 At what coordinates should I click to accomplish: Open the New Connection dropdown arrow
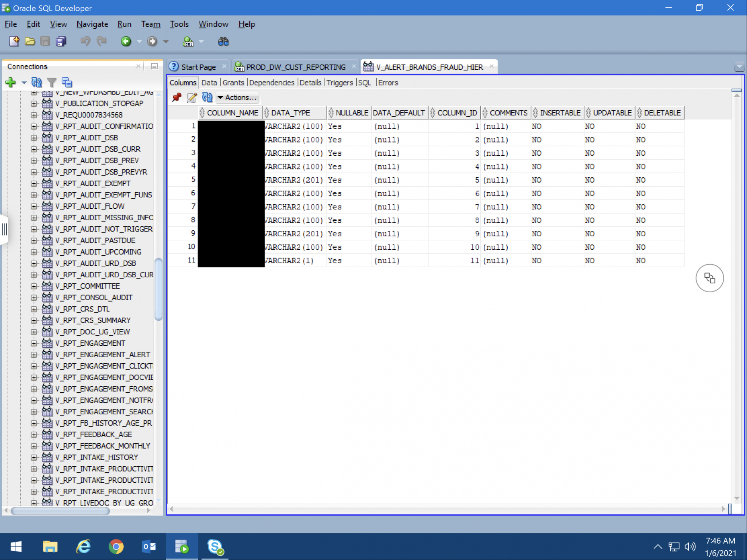click(x=24, y=82)
